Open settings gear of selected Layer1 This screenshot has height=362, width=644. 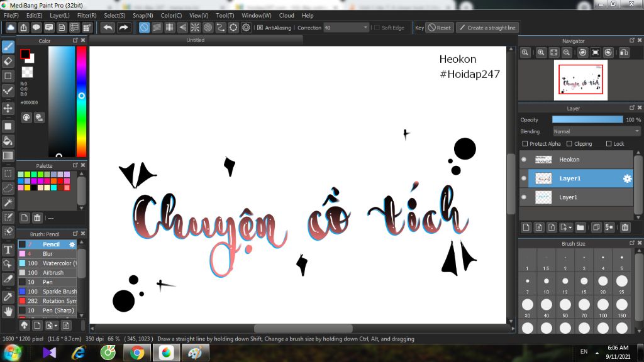pos(627,178)
